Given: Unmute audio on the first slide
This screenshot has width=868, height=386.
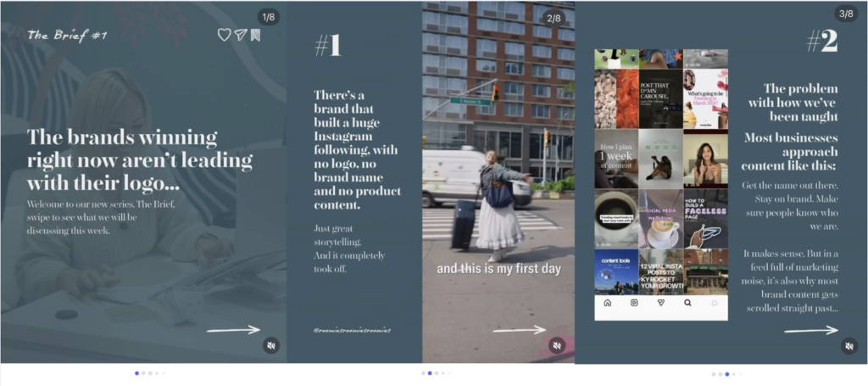Looking at the screenshot, I should [x=270, y=345].
